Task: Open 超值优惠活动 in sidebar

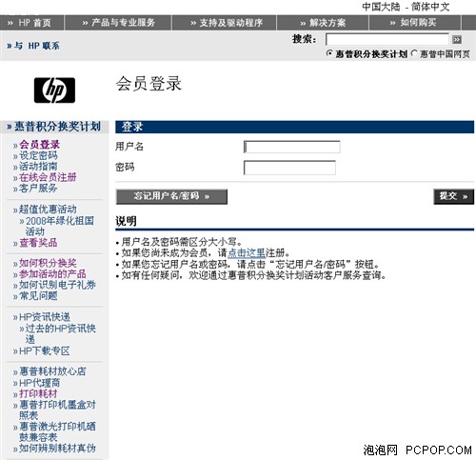Action: (48, 210)
